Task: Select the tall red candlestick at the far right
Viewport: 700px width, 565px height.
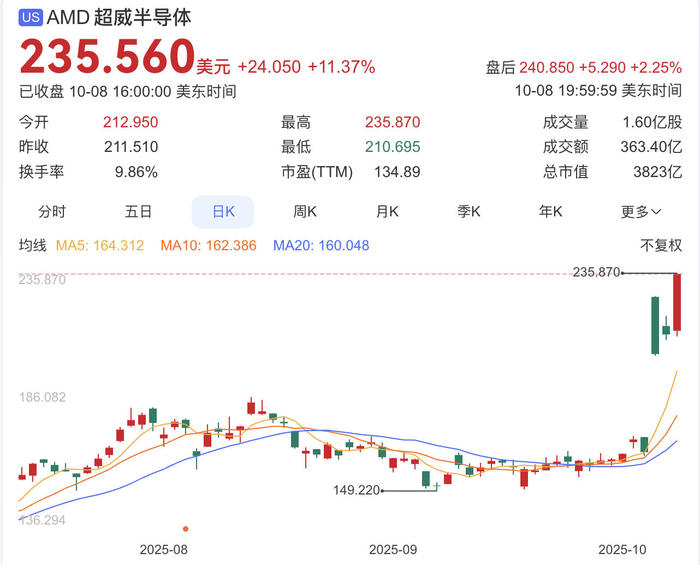Action: [x=677, y=303]
